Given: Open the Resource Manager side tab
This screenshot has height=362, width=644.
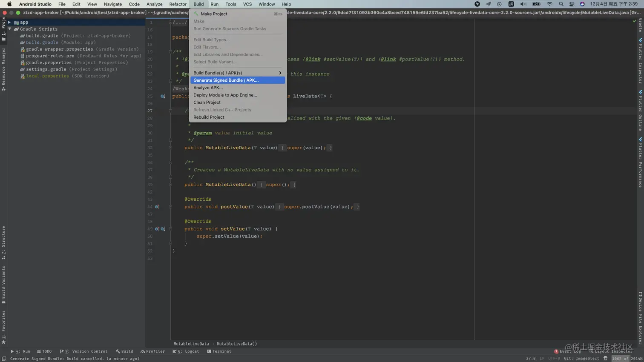Looking at the screenshot, I should pyautogui.click(x=3, y=69).
